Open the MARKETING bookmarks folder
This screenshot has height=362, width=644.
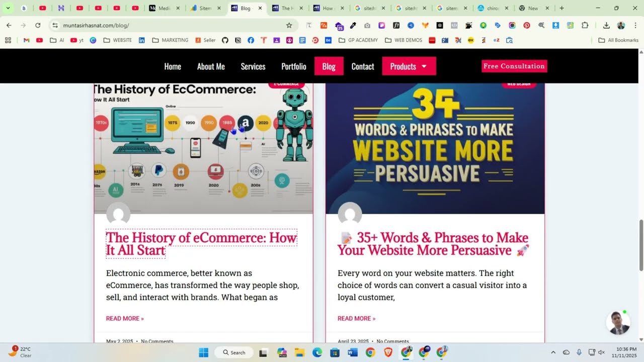[x=170, y=40]
